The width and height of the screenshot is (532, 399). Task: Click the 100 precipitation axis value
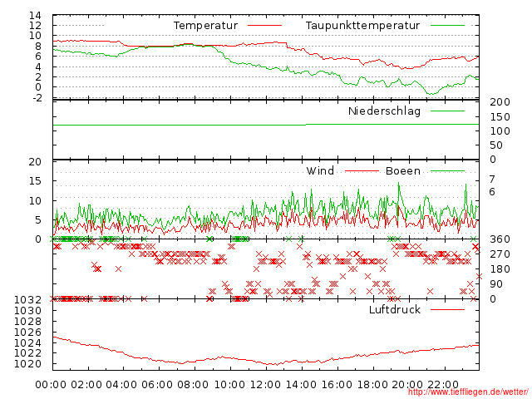tap(500, 131)
